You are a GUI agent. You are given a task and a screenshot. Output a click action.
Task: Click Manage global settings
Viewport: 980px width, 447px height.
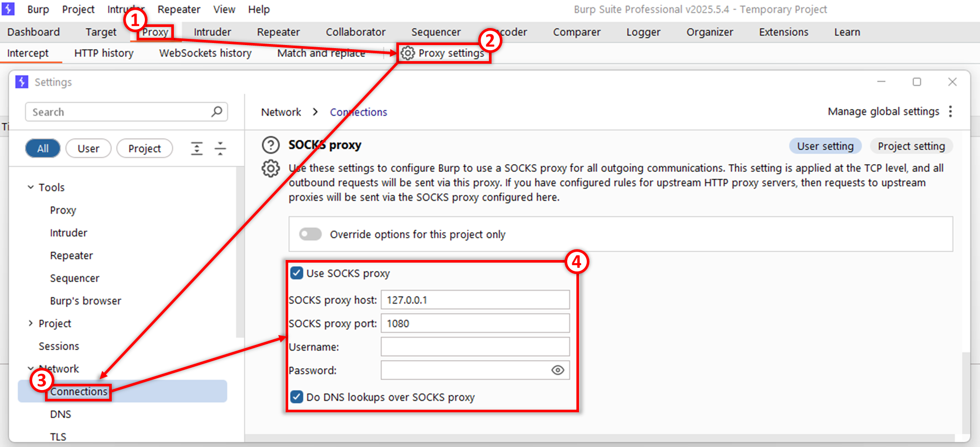(883, 111)
